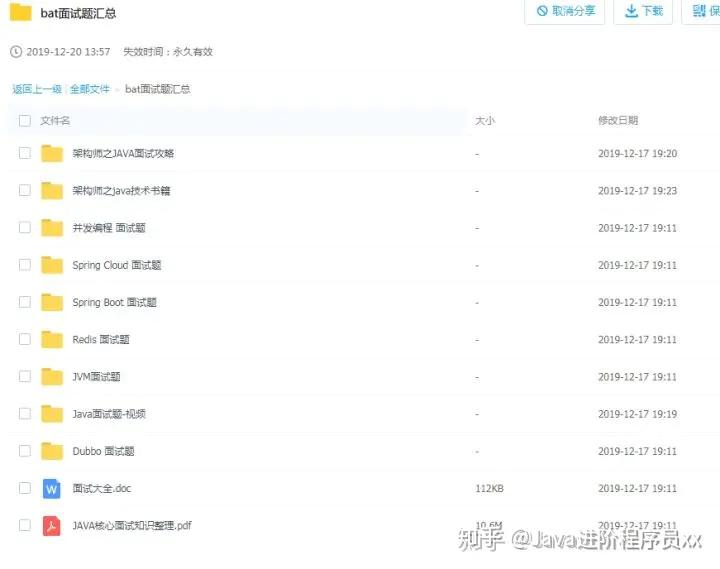Check the box for Spring Cloud 面试题

[x=25, y=265]
